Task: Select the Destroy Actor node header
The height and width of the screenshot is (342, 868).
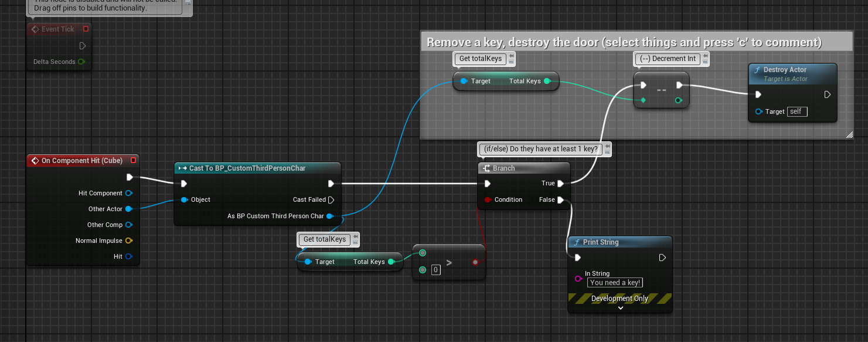Action: 792,73
